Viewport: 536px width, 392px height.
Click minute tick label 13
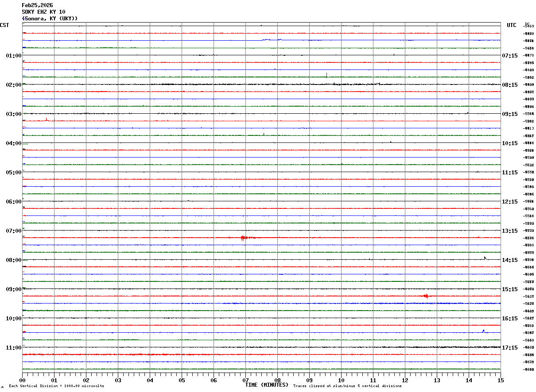437,380
